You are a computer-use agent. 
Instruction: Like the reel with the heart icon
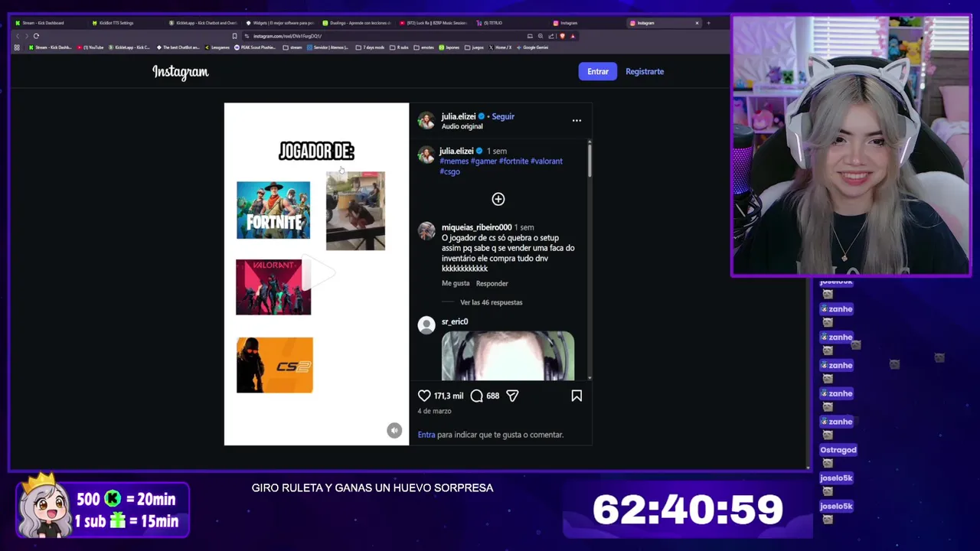coord(424,396)
